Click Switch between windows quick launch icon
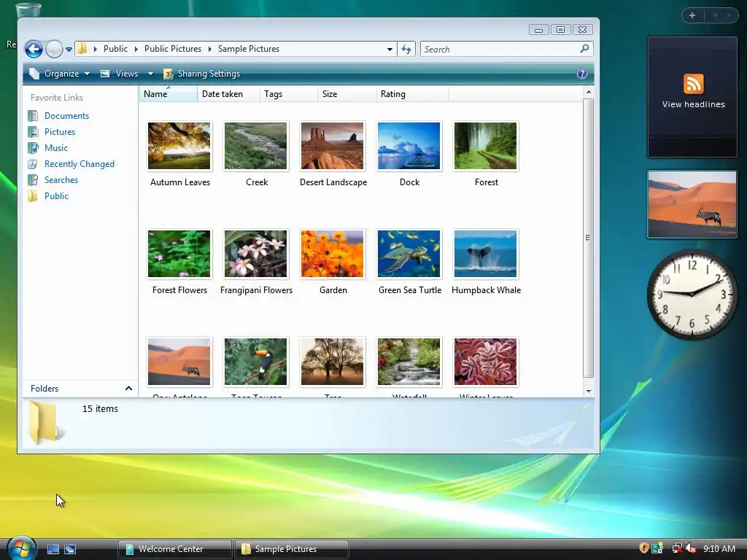The height and width of the screenshot is (560, 747). [70, 549]
